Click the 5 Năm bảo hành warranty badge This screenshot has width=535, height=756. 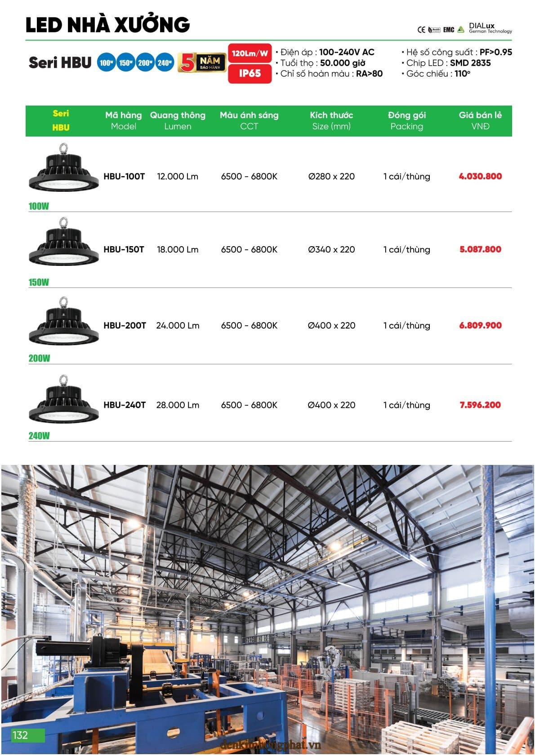pyautogui.click(x=201, y=63)
